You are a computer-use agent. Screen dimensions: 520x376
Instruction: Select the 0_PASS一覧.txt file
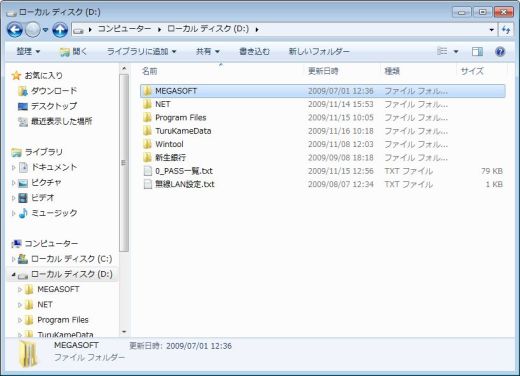point(323,171)
